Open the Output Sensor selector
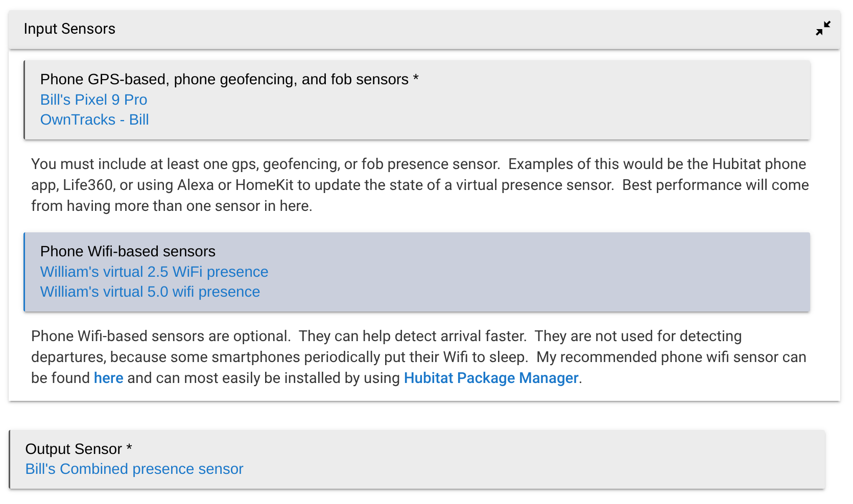The image size is (853, 504). (x=74, y=449)
